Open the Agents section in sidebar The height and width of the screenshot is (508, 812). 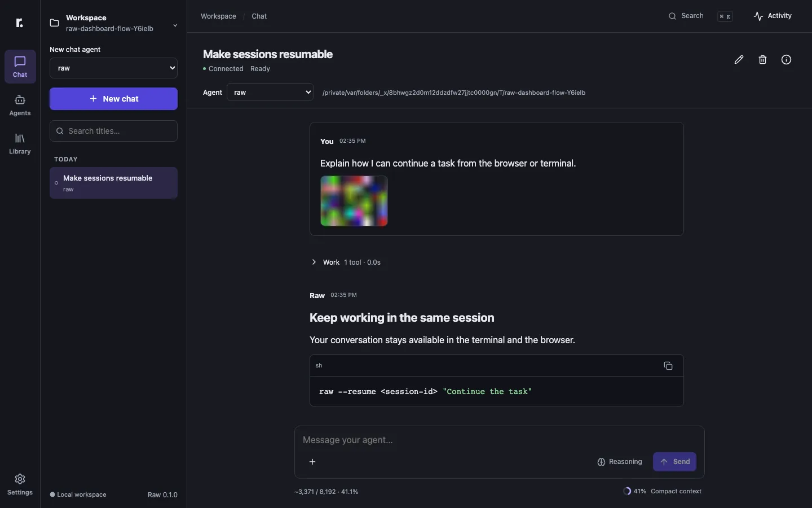(20, 106)
